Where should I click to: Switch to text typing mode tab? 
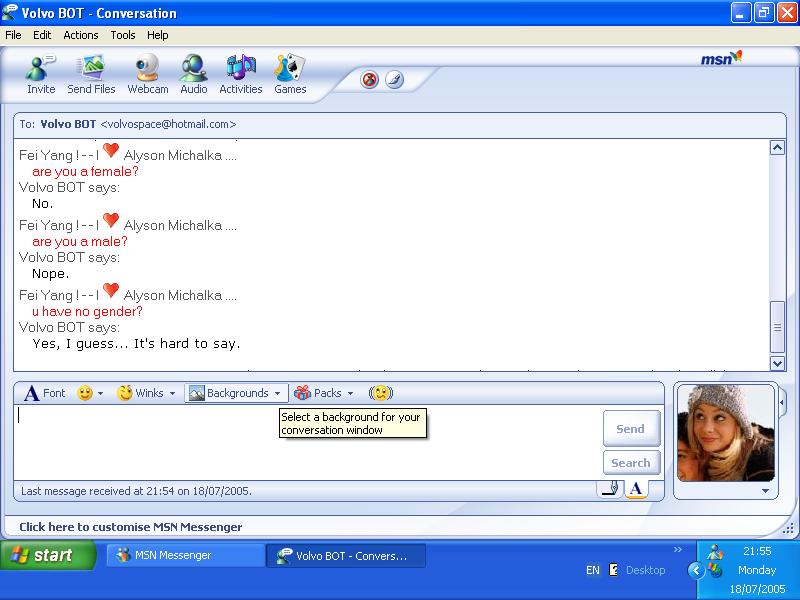coord(636,489)
